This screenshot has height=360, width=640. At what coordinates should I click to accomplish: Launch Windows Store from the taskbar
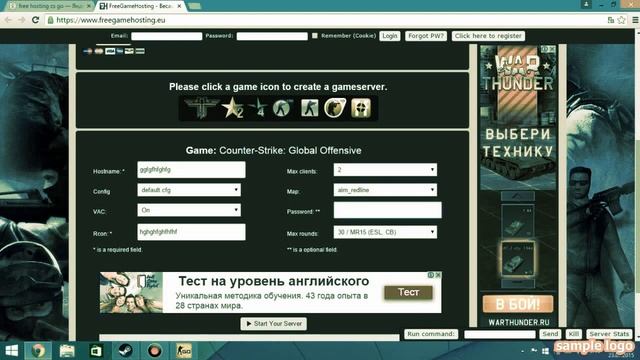click(96, 351)
